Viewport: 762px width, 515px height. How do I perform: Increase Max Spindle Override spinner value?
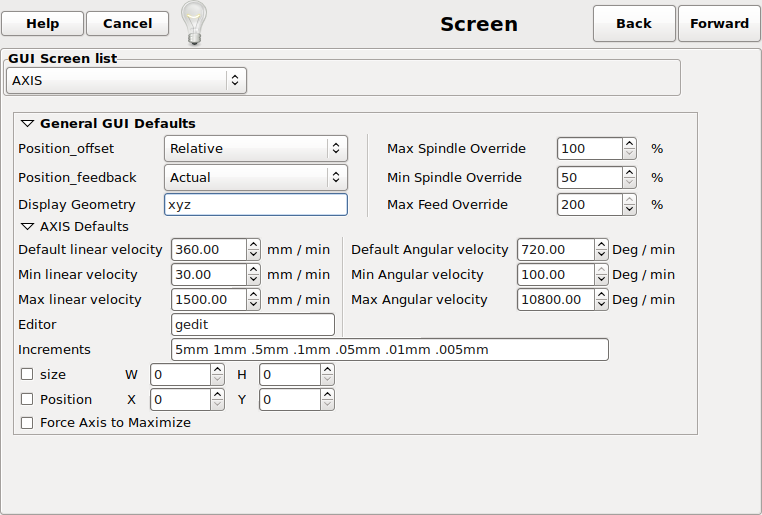pyautogui.click(x=629, y=144)
